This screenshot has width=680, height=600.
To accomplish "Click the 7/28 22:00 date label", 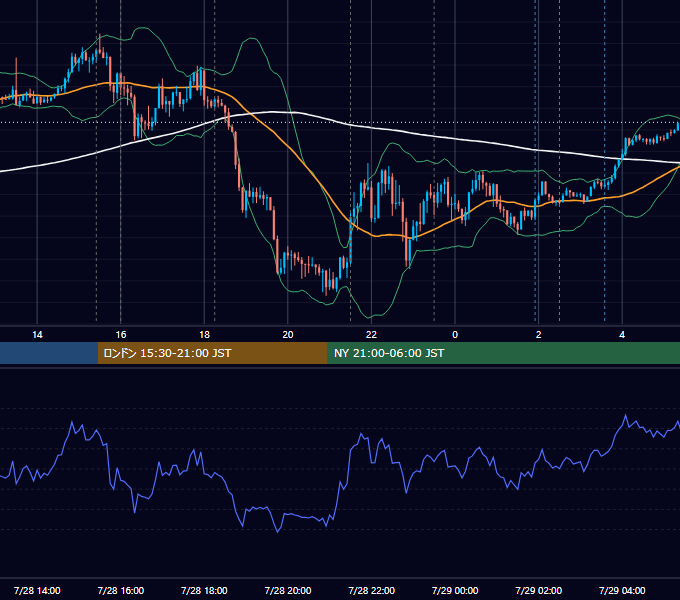I will tap(372, 590).
